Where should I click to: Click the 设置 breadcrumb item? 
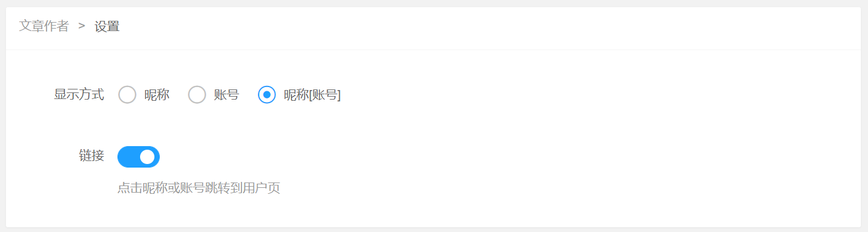pyautogui.click(x=107, y=26)
